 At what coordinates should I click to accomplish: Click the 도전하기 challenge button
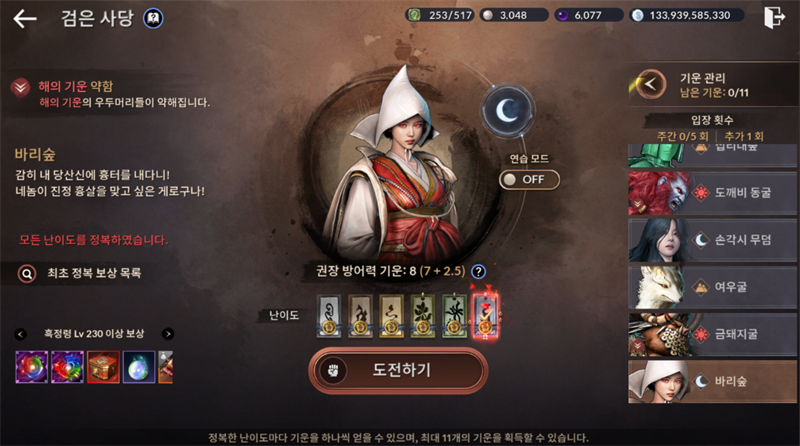398,370
